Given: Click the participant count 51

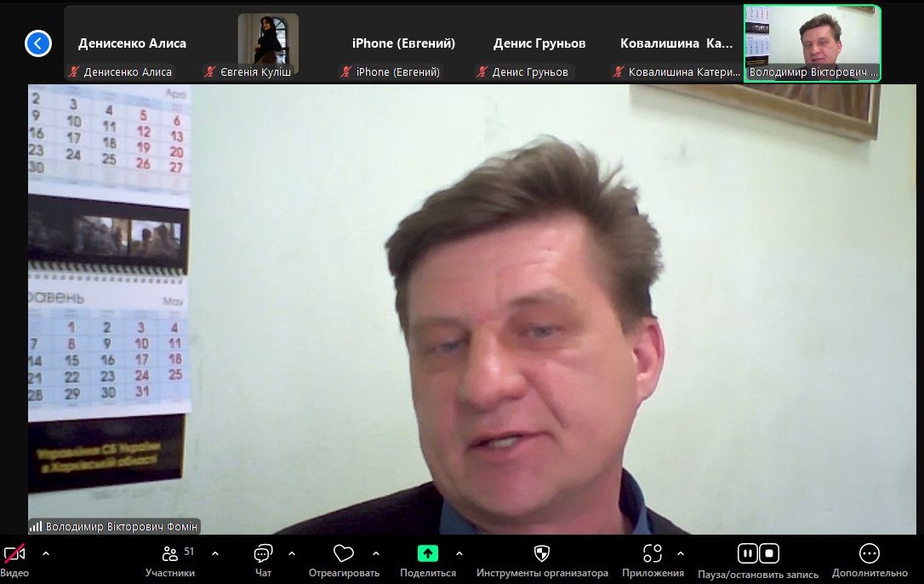Looking at the screenshot, I should [x=189, y=552].
